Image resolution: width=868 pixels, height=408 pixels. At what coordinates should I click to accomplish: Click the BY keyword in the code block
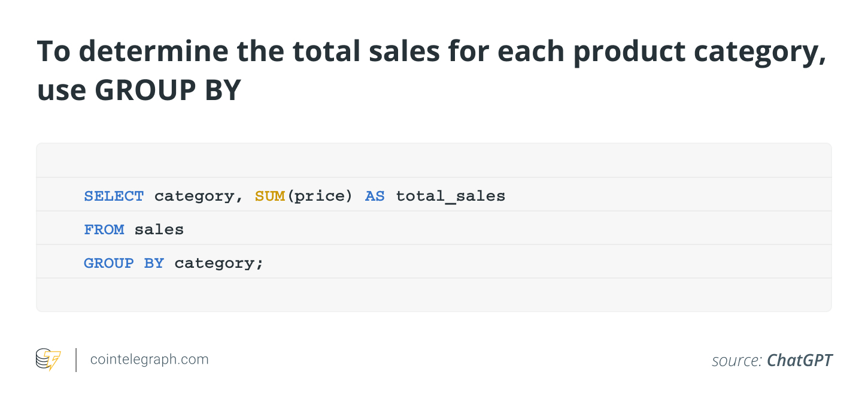[x=154, y=263]
